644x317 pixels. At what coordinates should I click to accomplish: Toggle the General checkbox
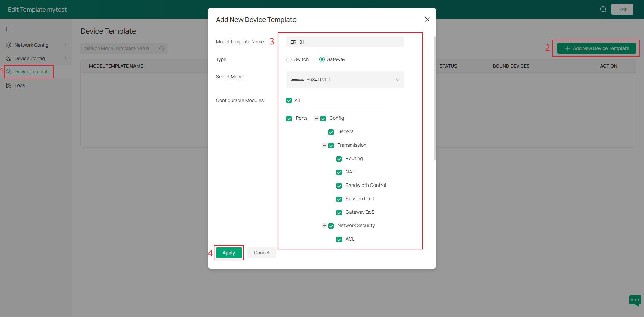click(x=331, y=132)
